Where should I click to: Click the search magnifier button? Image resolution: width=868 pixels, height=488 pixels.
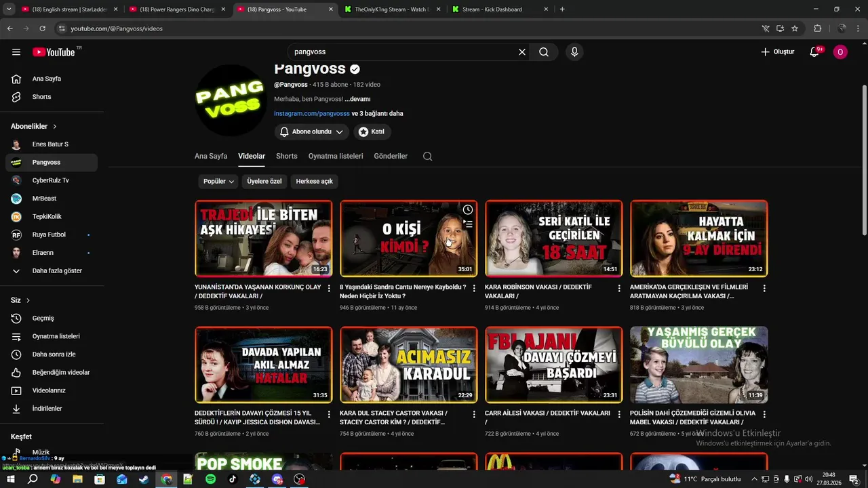point(544,52)
